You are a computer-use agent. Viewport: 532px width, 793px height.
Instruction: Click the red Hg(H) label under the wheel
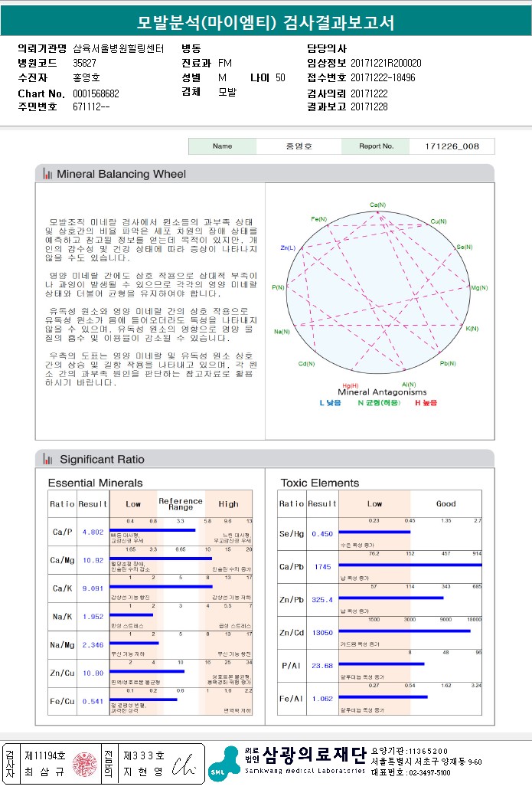tap(350, 386)
